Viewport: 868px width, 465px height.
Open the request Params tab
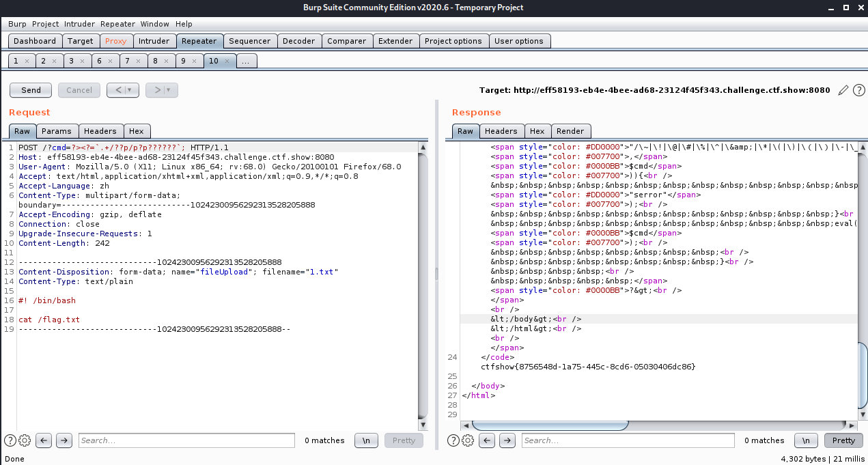click(57, 131)
